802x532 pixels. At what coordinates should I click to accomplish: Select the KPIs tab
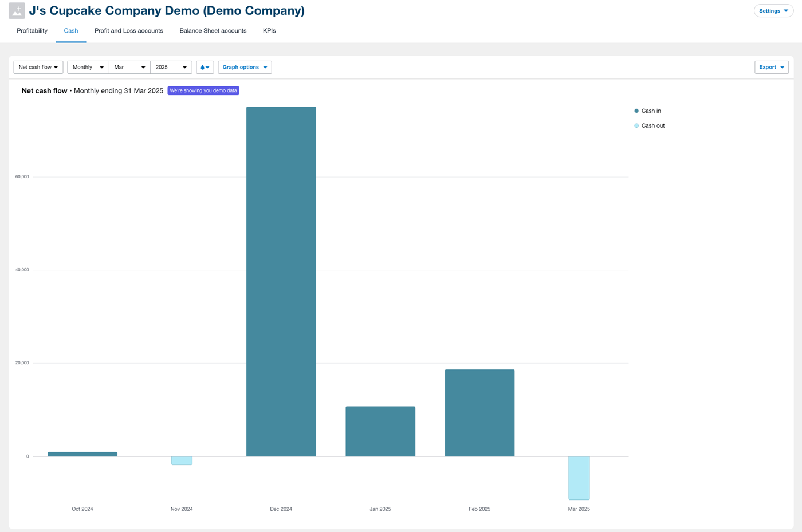[269, 31]
